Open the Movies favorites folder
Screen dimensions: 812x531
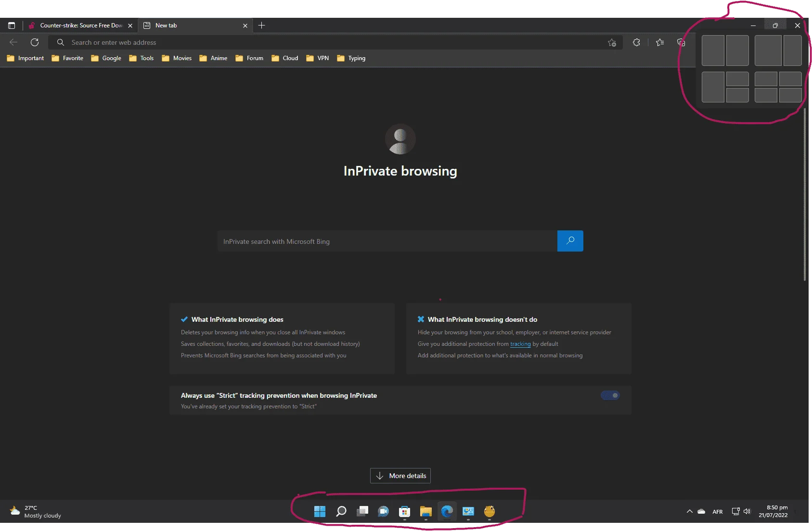177,58
